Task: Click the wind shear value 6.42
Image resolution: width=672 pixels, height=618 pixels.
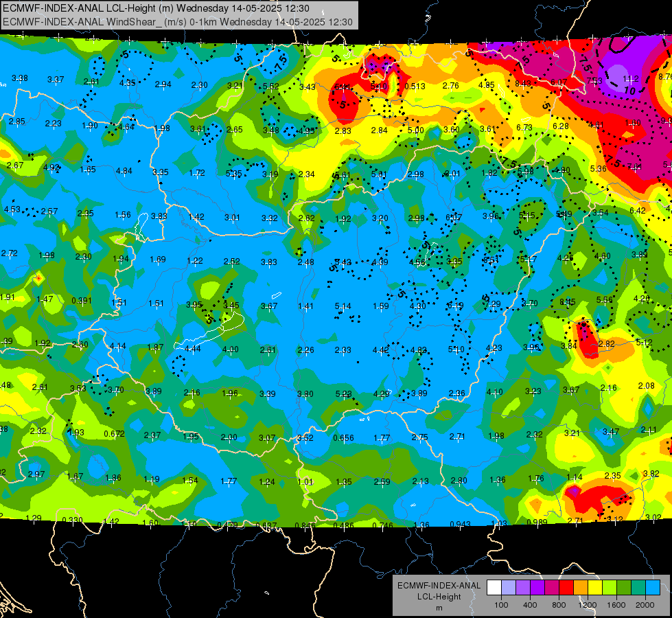Action: (x=638, y=211)
